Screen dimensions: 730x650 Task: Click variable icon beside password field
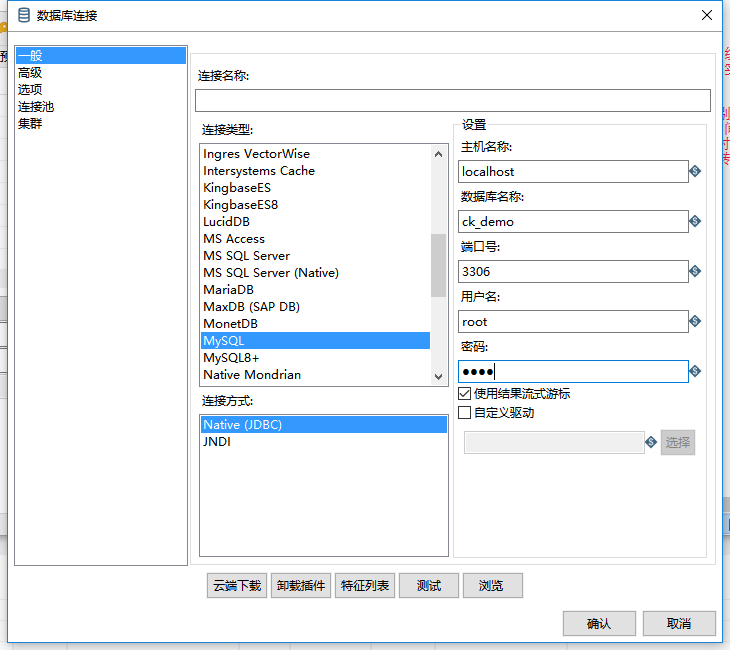[695, 372]
